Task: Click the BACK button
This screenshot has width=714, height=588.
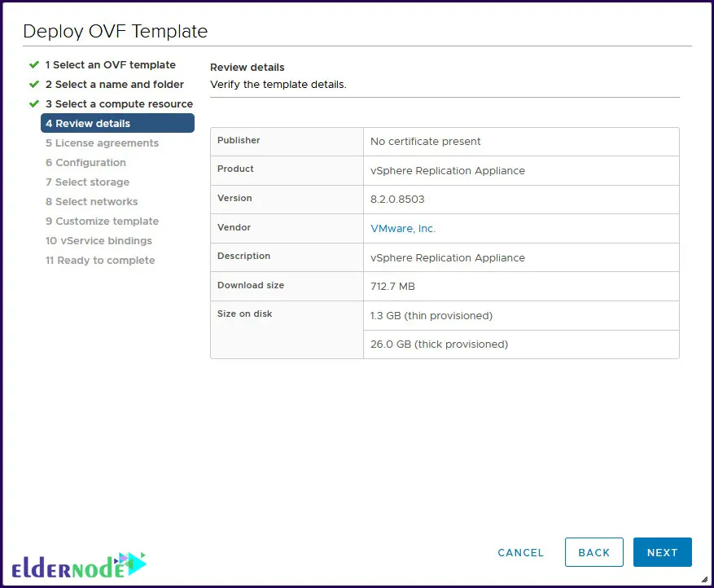Action: click(x=594, y=552)
